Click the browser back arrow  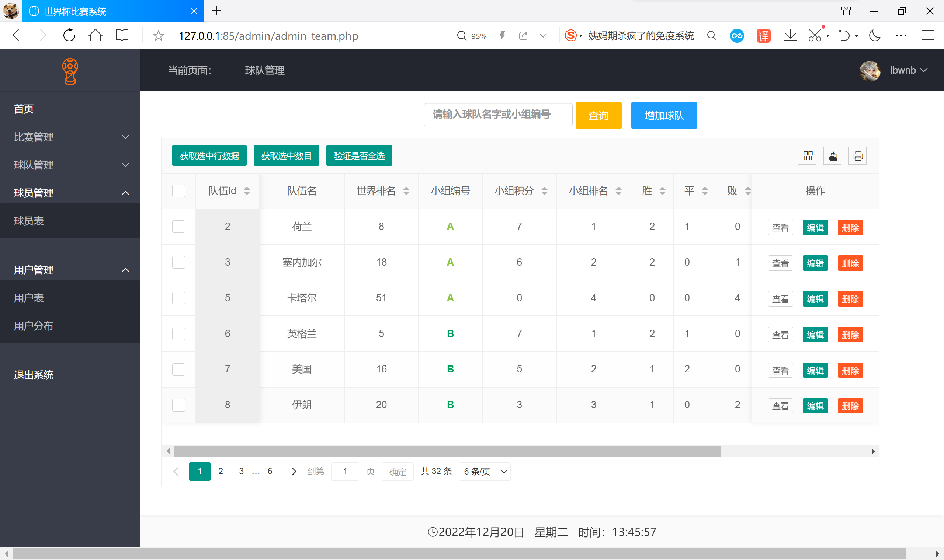click(16, 36)
